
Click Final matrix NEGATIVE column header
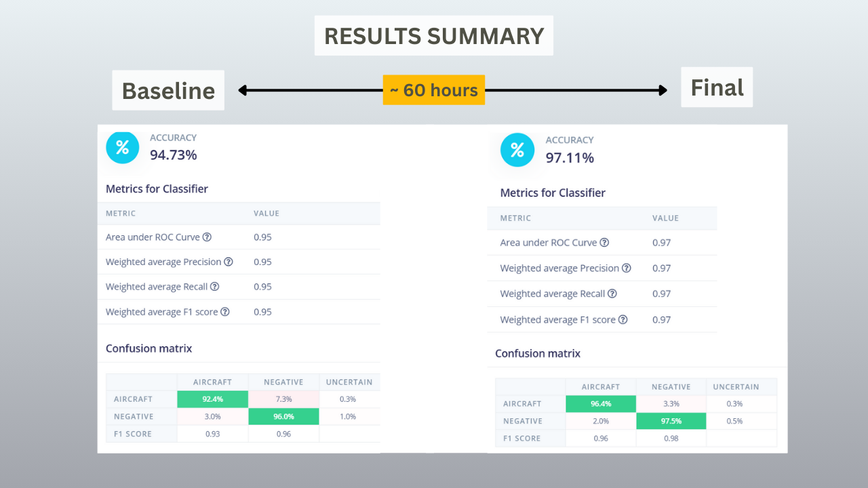pyautogui.click(x=671, y=387)
